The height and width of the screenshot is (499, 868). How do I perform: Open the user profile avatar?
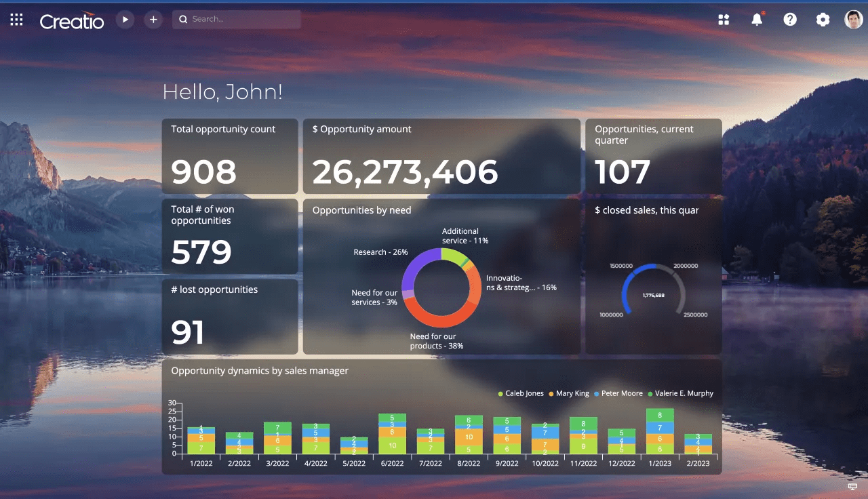click(x=853, y=20)
